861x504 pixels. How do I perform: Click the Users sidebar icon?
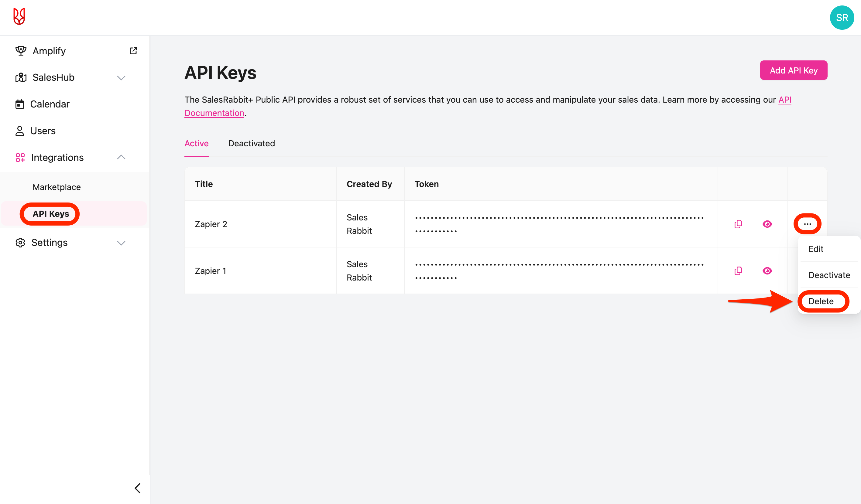pyautogui.click(x=20, y=131)
